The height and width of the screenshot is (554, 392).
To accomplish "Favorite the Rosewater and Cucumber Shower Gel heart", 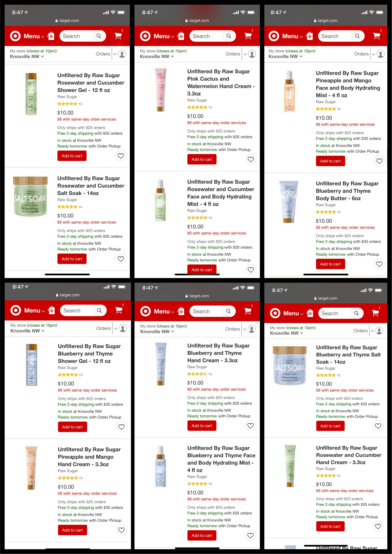I will (121, 156).
